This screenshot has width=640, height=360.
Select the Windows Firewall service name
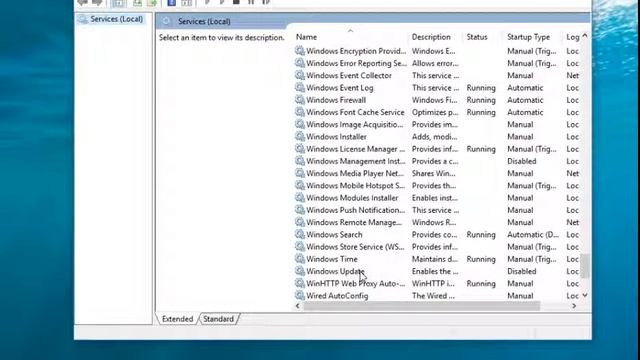tap(336, 100)
